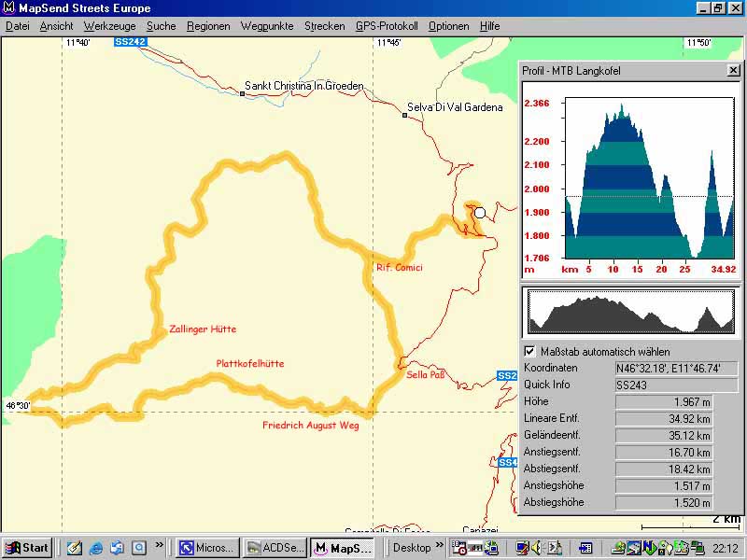The image size is (747, 560).
Task: Open the Wegpunkte menu
Action: [267, 26]
